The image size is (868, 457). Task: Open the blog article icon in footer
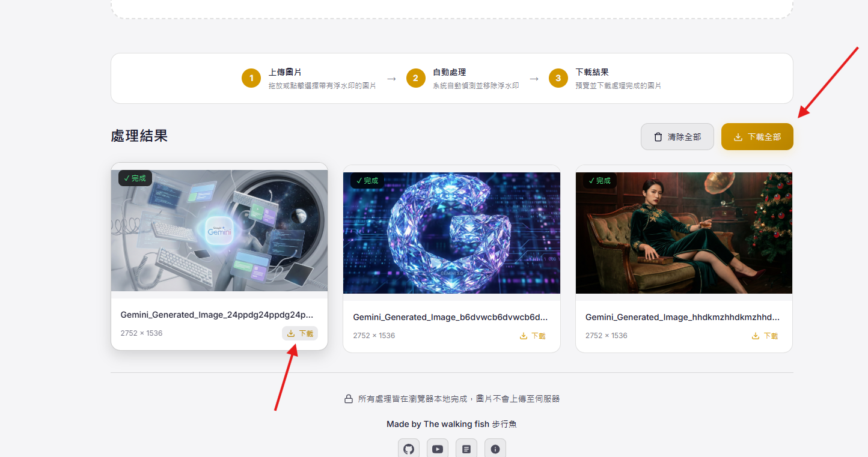(x=466, y=449)
